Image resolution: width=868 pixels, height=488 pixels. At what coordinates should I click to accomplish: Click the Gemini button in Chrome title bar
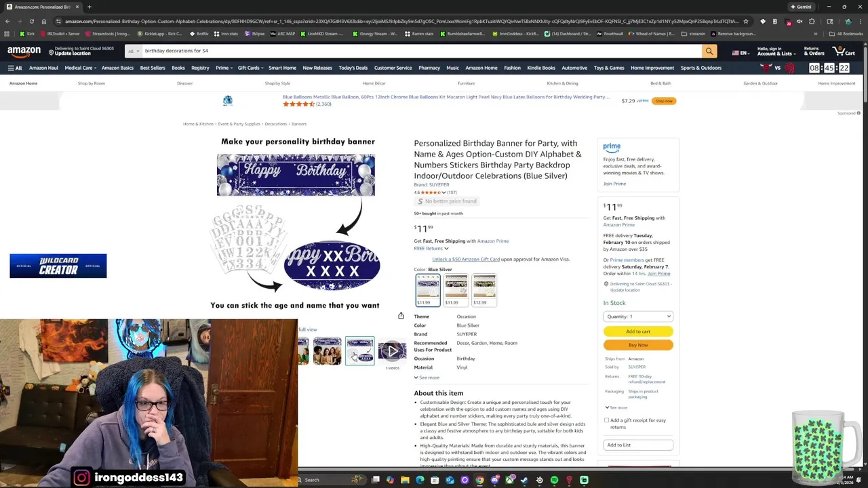pos(801,7)
